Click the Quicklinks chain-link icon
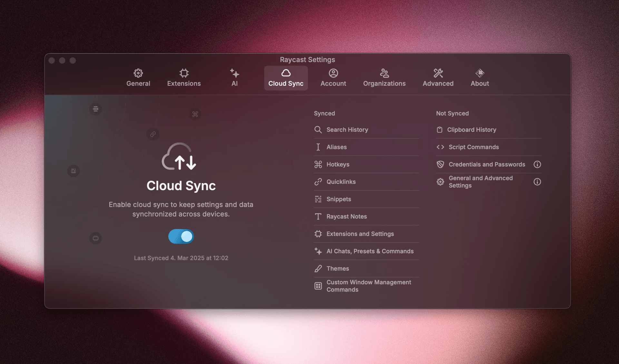The width and height of the screenshot is (619, 364). (x=318, y=182)
